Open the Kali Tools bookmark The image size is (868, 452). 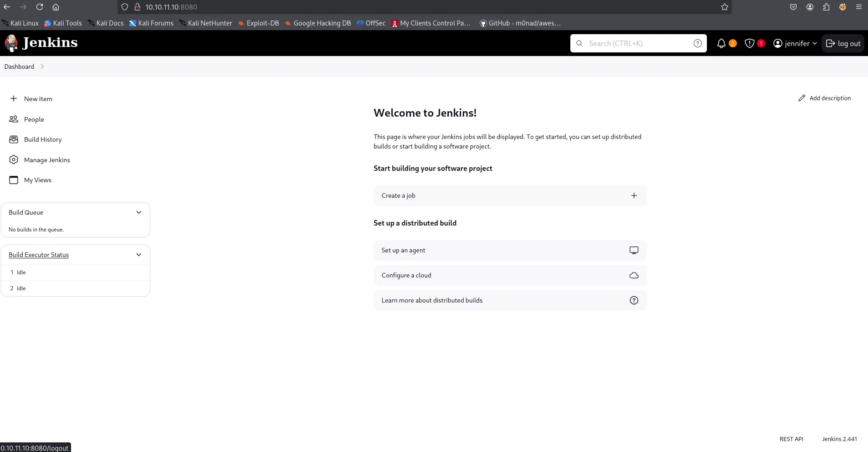pyautogui.click(x=63, y=23)
